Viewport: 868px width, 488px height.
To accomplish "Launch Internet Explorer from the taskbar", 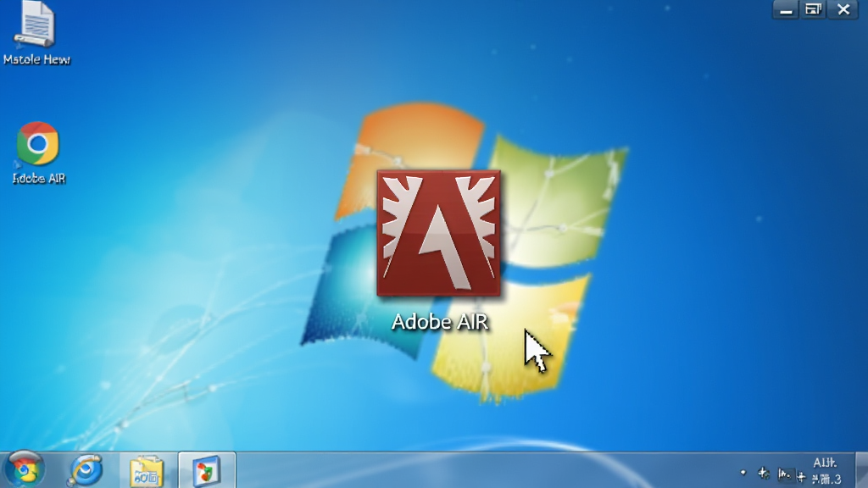I will 86,470.
